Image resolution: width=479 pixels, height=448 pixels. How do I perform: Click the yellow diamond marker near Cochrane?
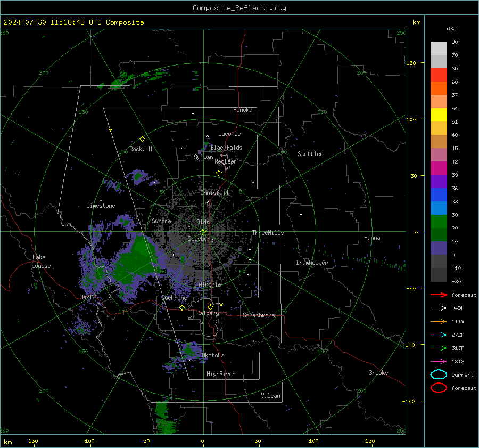(182, 307)
